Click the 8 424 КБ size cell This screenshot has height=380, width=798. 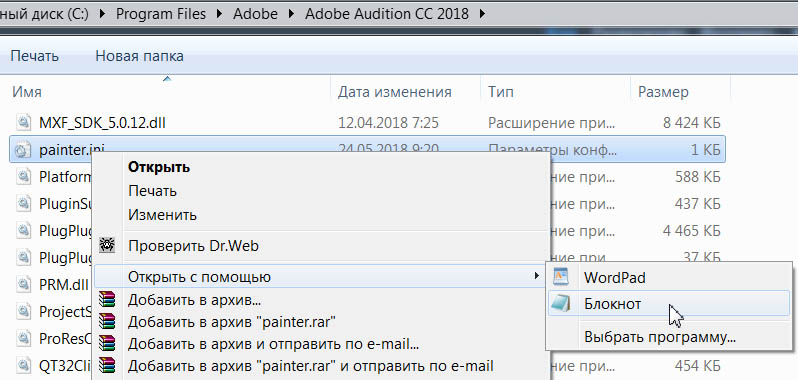click(692, 123)
